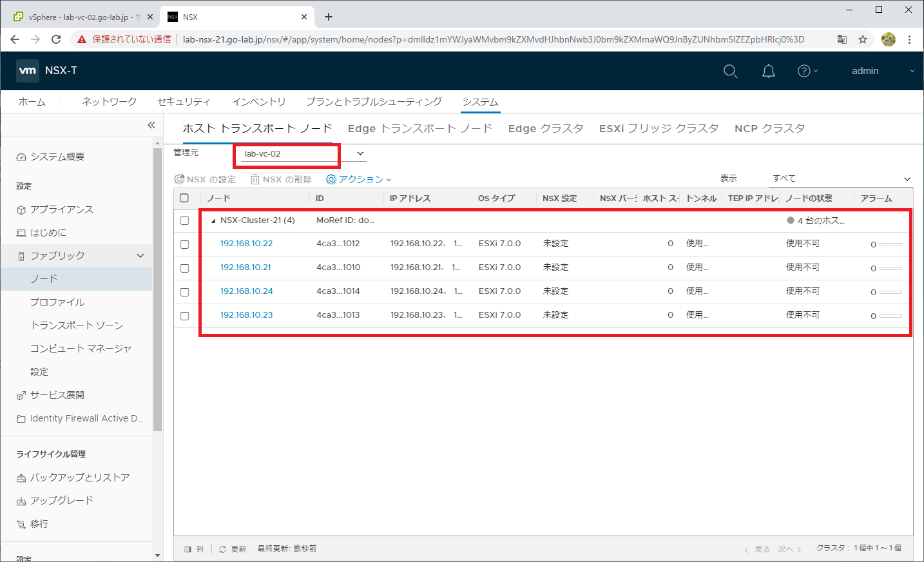
Task: Go to ホーム top menu
Action: 32,102
